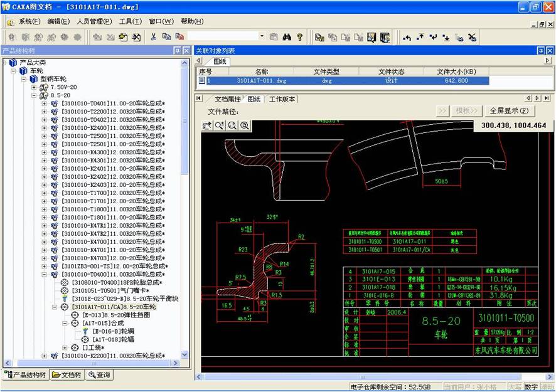
Task: Click the bolt icon beside [E-016-B]轮辋
Action: [x=85, y=331]
